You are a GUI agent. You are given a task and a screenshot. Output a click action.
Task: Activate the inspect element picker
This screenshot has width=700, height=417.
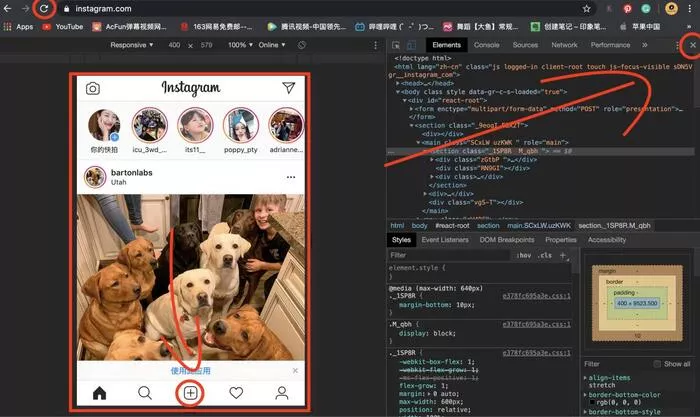tap(396, 45)
